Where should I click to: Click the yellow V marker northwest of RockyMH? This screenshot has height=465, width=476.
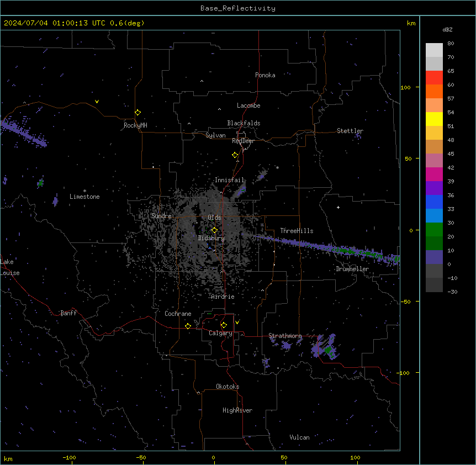[x=97, y=102]
